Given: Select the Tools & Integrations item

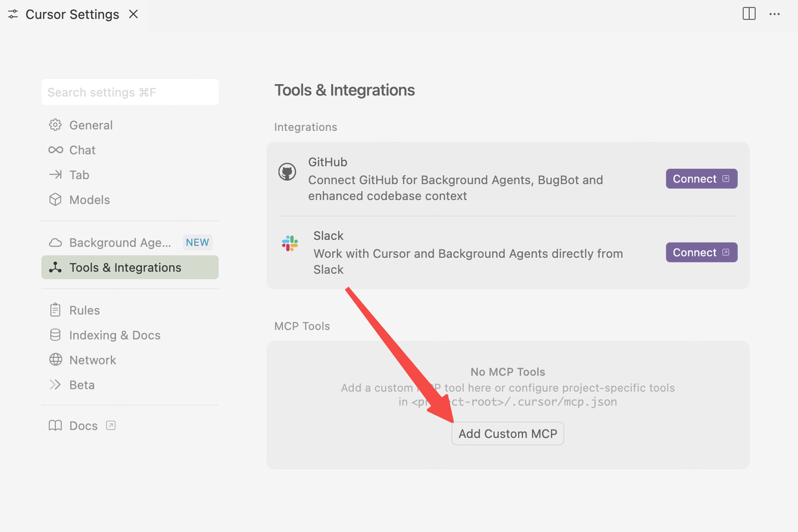Looking at the screenshot, I should [125, 268].
